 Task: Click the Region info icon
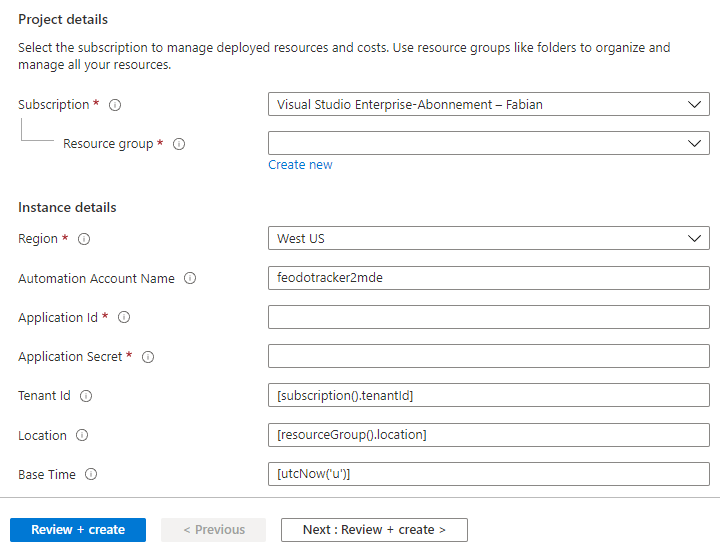point(84,239)
